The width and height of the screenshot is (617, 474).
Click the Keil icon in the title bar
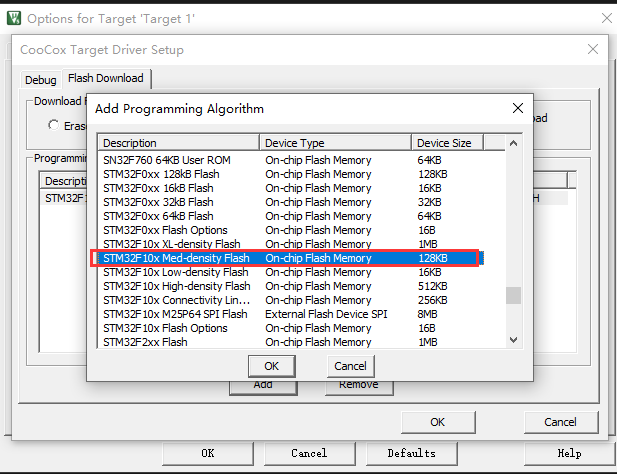[13, 18]
